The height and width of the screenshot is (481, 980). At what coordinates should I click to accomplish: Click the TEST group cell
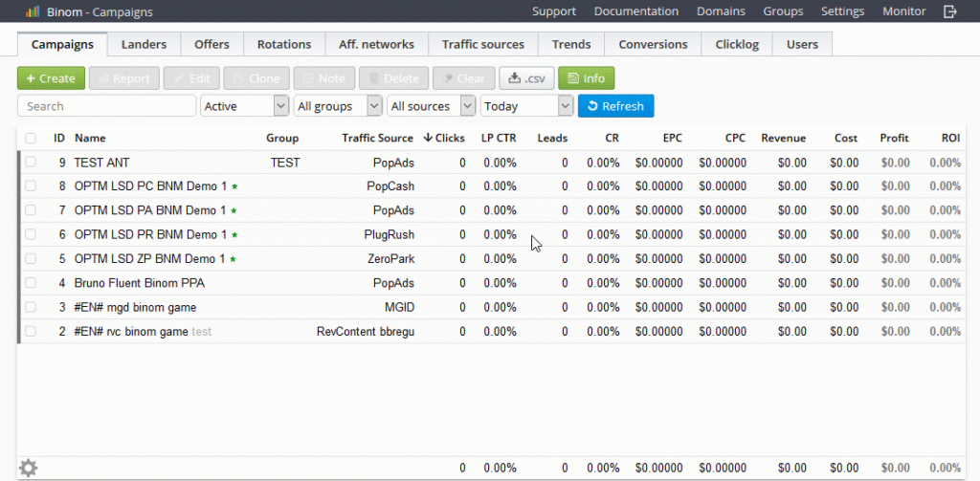(x=285, y=163)
